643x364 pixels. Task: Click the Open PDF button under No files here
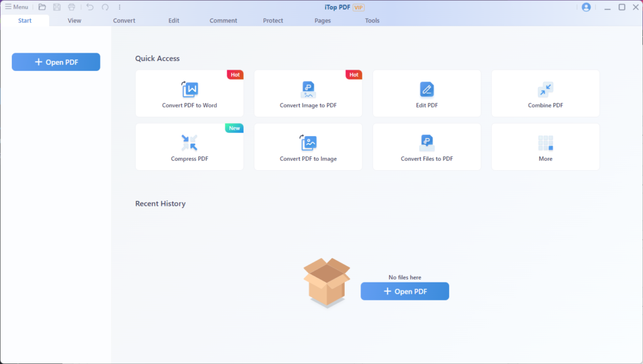point(405,291)
